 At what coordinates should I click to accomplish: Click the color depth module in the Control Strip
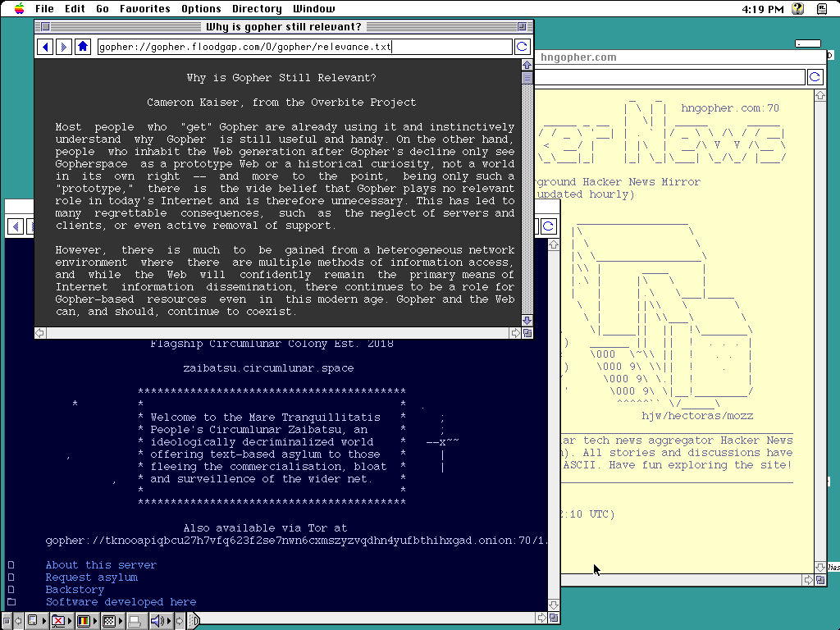pos(84,621)
